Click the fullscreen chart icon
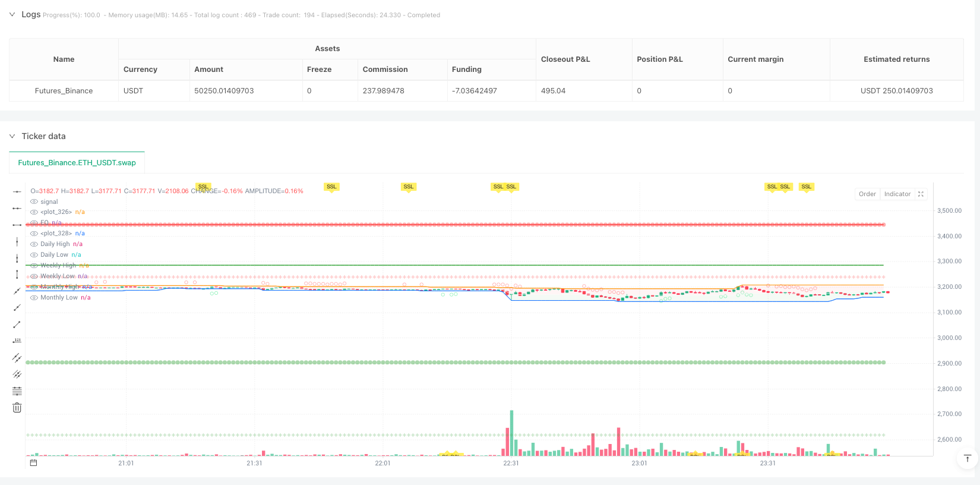The width and height of the screenshot is (980, 485). coord(921,194)
